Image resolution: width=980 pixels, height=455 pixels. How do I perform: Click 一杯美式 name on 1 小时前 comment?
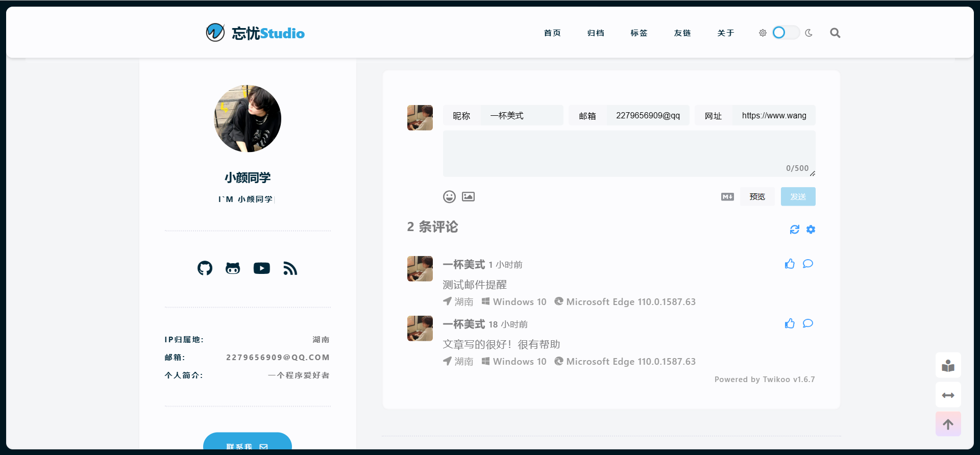coord(463,264)
